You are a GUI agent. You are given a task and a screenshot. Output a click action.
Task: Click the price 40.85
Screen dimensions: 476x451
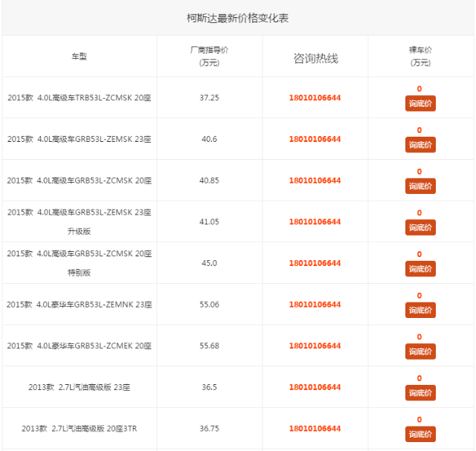pyautogui.click(x=209, y=181)
